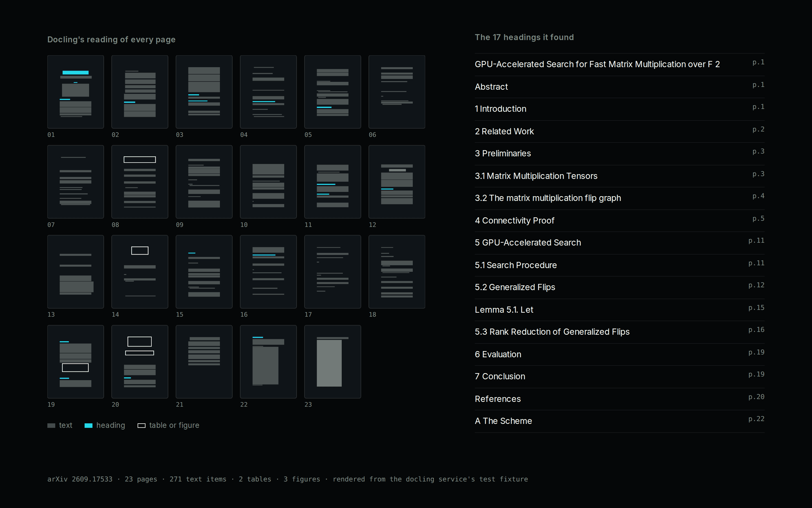
Task: Click the footer arXiv 2609.17533 summary line
Action: pyautogui.click(x=288, y=479)
